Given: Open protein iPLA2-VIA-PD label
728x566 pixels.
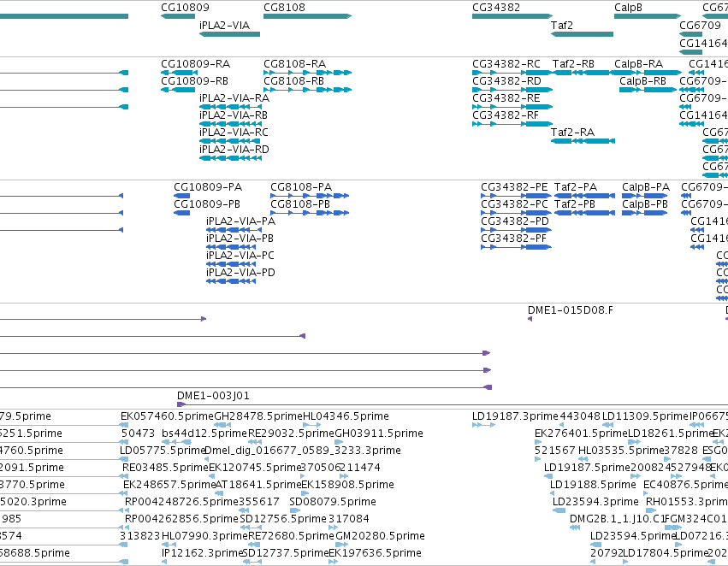Looking at the screenshot, I should (240, 273).
